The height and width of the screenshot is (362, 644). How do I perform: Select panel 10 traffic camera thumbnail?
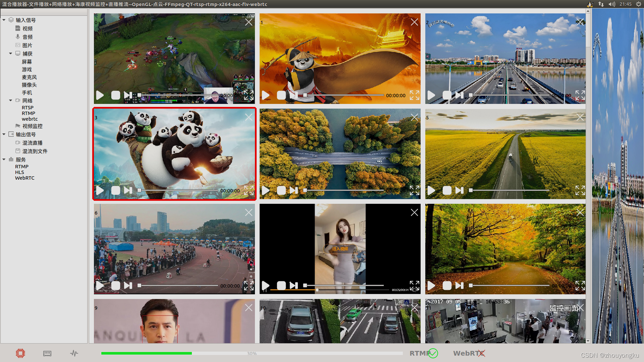pyautogui.click(x=340, y=321)
